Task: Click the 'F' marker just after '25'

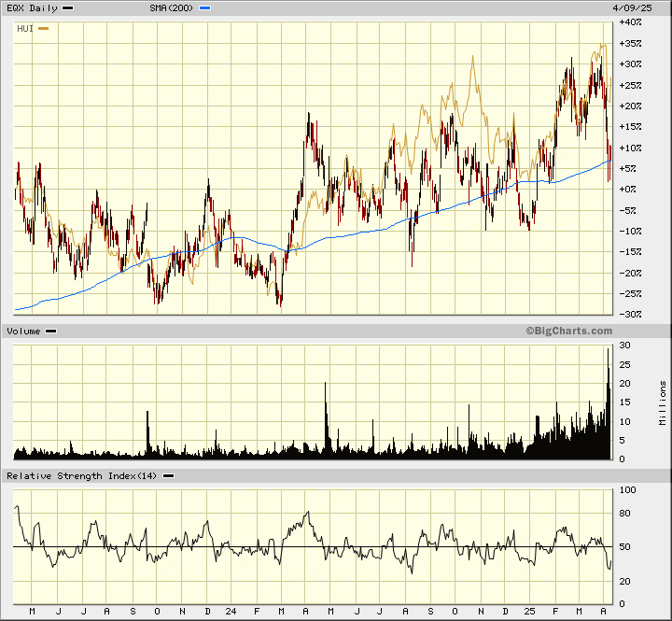Action: point(555,612)
